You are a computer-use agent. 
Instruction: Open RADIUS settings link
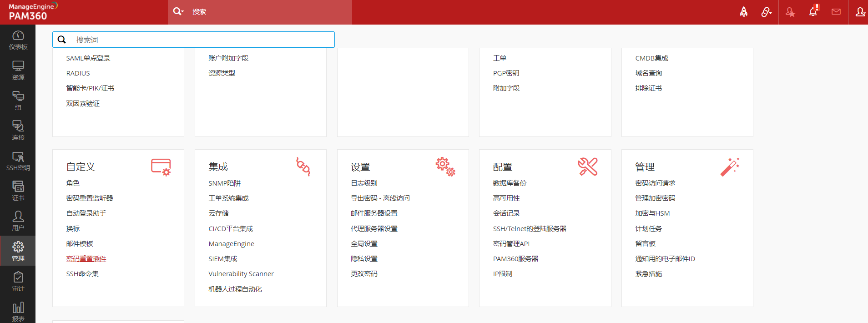click(x=78, y=73)
